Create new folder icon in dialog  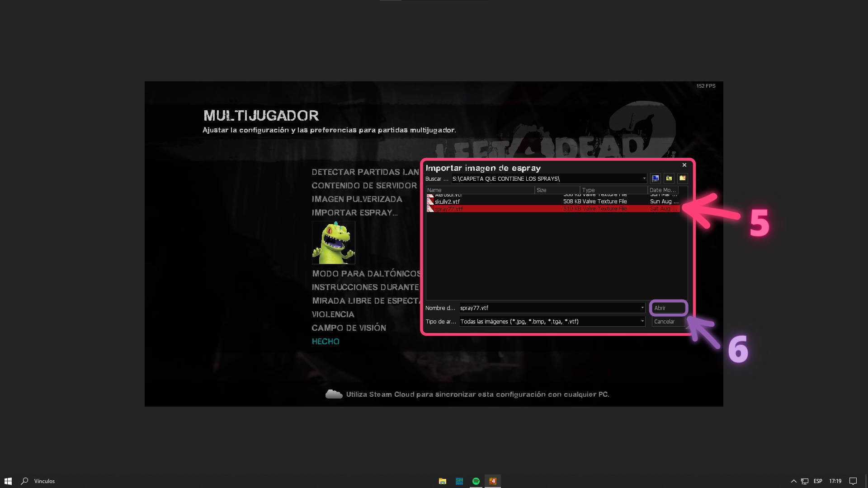point(683,178)
